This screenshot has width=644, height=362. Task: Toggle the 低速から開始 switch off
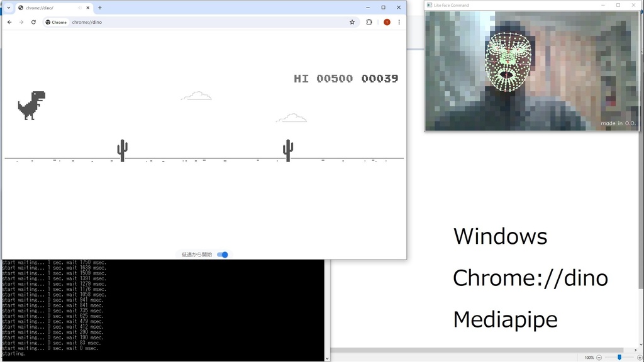tap(223, 255)
